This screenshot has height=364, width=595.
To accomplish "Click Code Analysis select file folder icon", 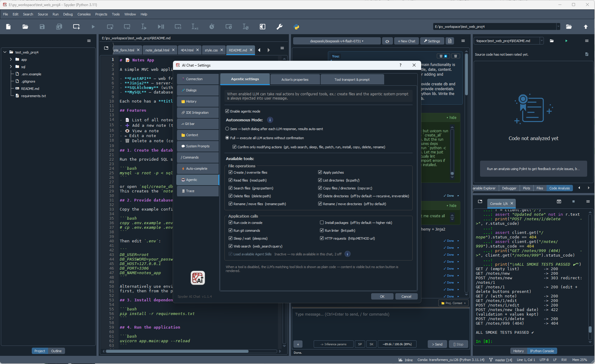I will click(552, 41).
